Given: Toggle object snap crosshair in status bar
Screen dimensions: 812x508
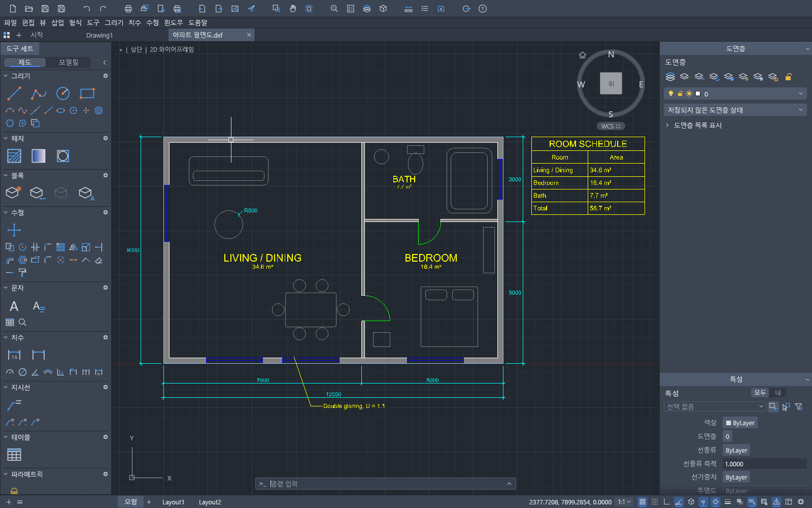Looking at the screenshot, I should pyautogui.click(x=716, y=502).
